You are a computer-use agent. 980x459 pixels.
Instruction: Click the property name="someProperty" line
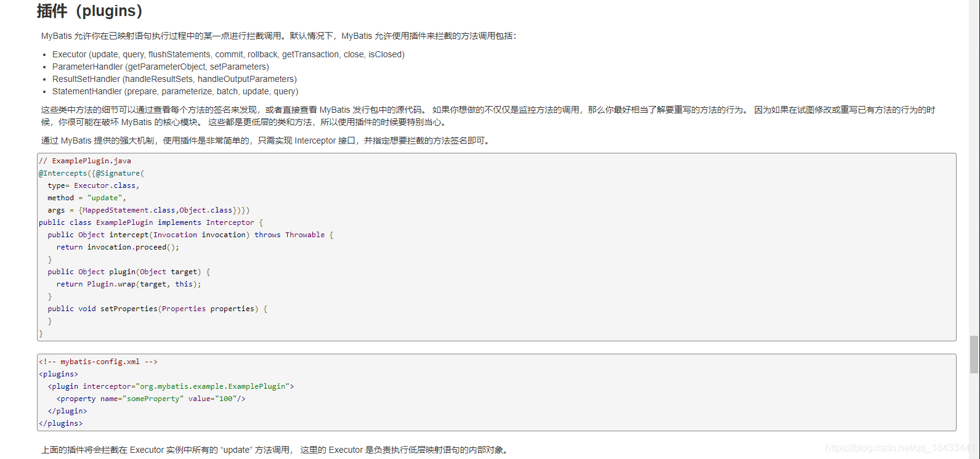pyautogui.click(x=151, y=399)
